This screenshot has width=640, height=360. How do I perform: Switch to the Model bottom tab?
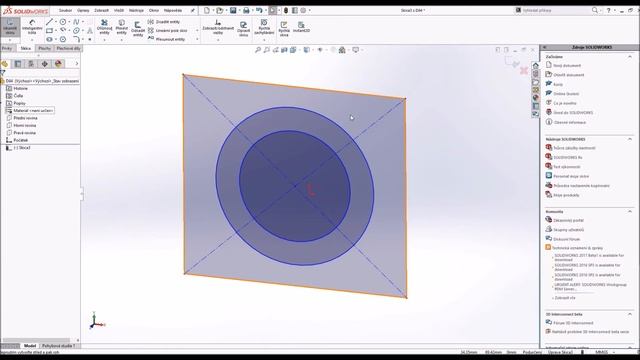(30, 346)
